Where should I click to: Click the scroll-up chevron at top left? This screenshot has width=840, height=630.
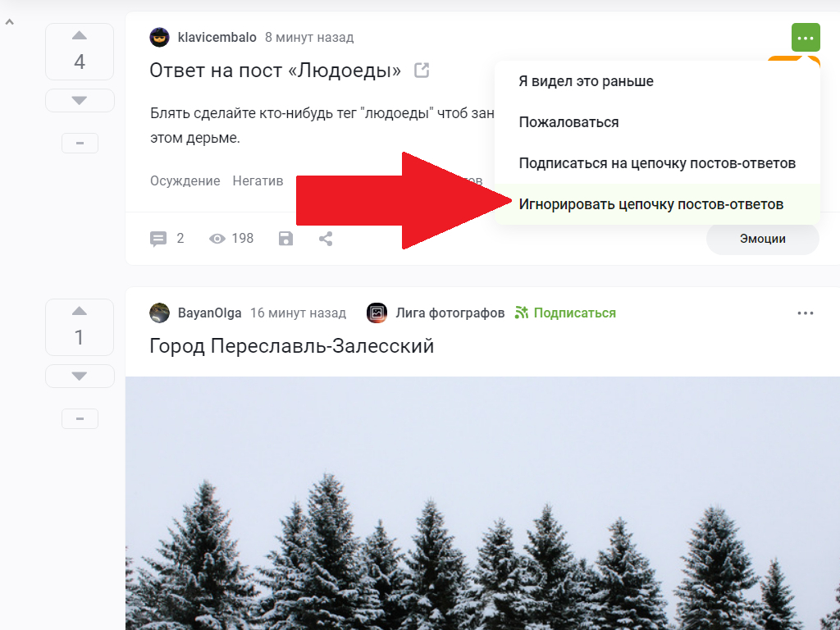pos(9,22)
